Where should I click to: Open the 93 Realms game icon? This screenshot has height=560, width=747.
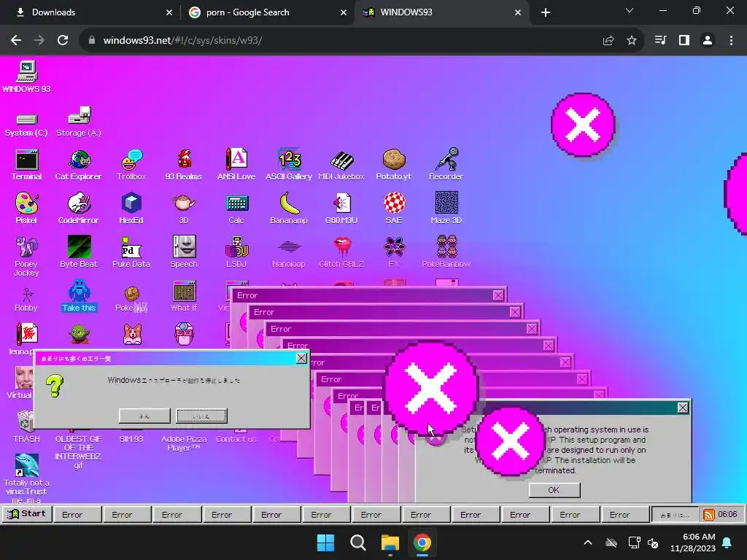tap(184, 165)
